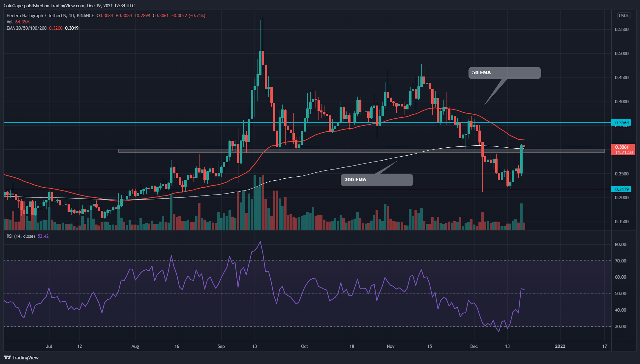Image resolution: width=640 pixels, height=364 pixels.
Task: Click the Sep date label on time axis
Action: (221, 346)
